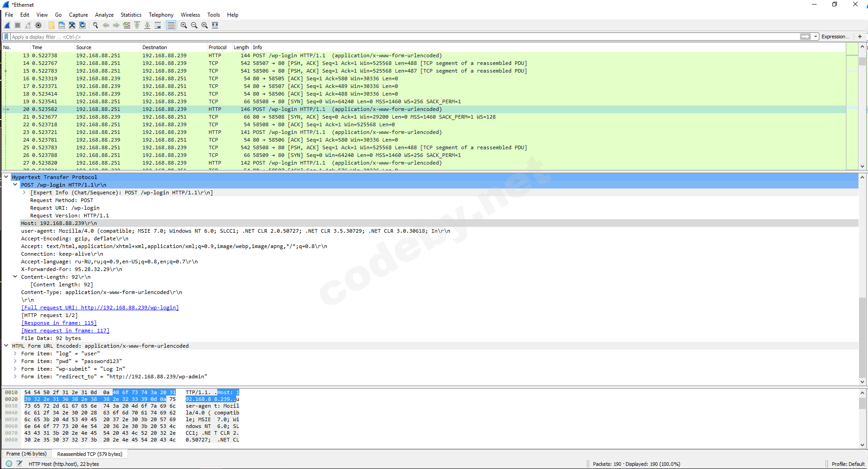This screenshot has width=868, height=469.
Task: Sort packets by the Source column header
Action: pos(107,47)
